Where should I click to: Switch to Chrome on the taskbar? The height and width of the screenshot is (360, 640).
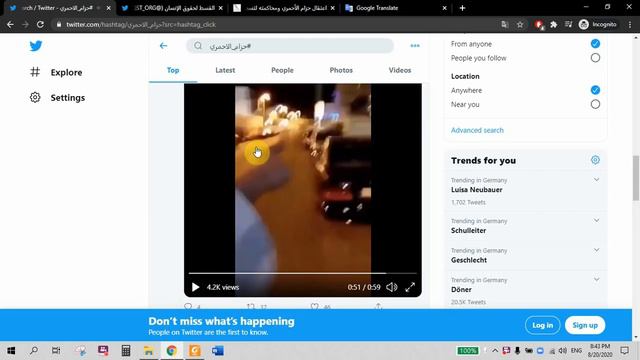[x=171, y=351]
